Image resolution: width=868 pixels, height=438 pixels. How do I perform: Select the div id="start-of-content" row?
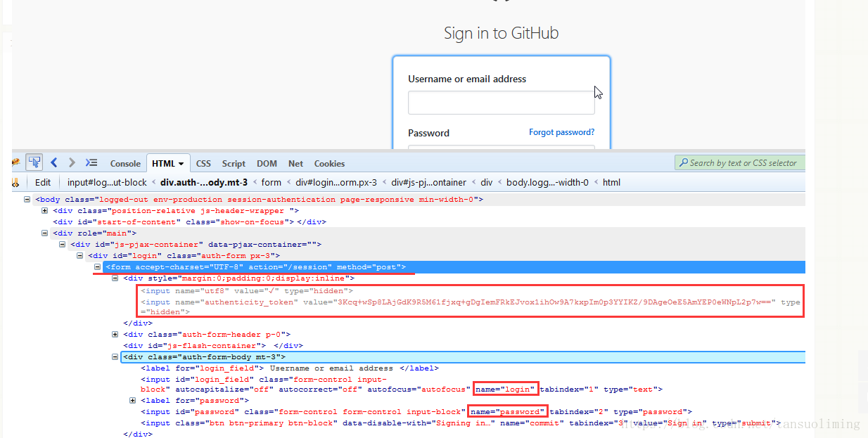point(189,221)
